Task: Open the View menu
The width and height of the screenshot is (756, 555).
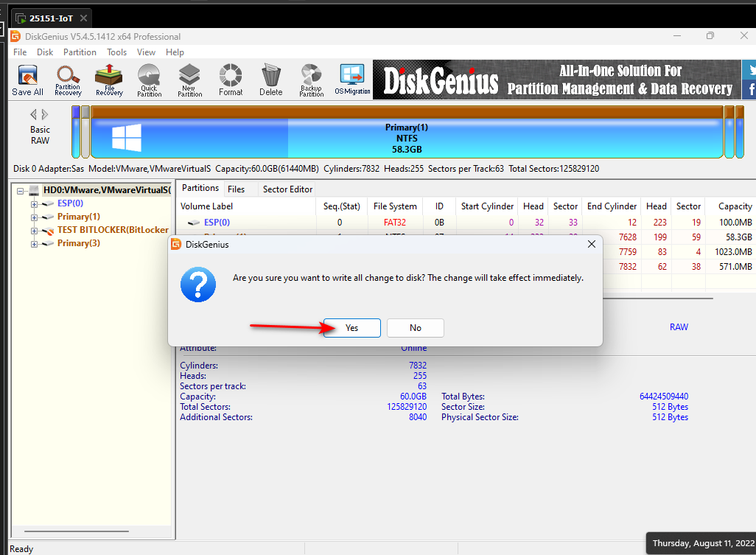Action: tap(146, 52)
